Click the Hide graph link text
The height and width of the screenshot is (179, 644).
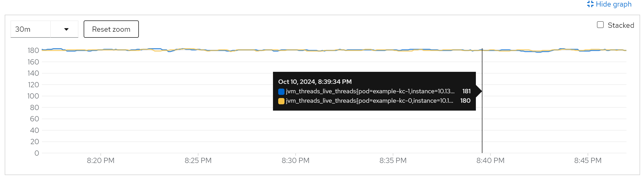[613, 4]
